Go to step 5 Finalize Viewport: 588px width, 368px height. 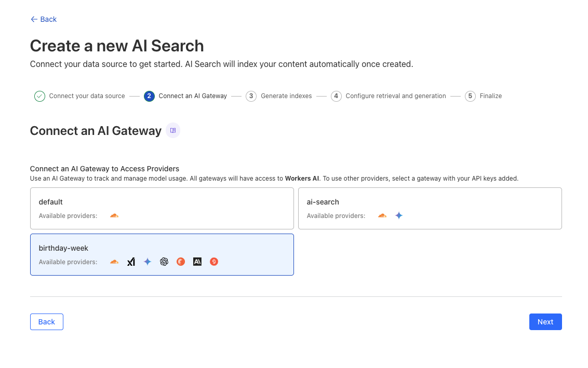[484, 96]
